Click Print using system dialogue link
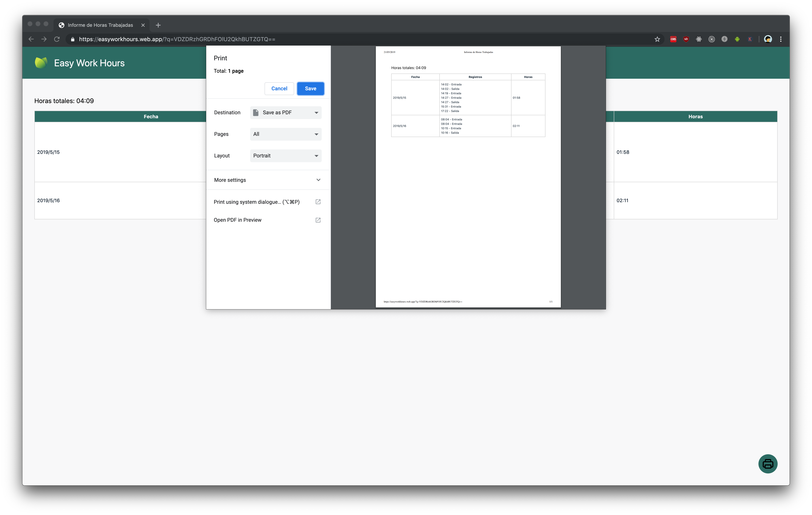Screen dimensions: 812x515 [257, 202]
